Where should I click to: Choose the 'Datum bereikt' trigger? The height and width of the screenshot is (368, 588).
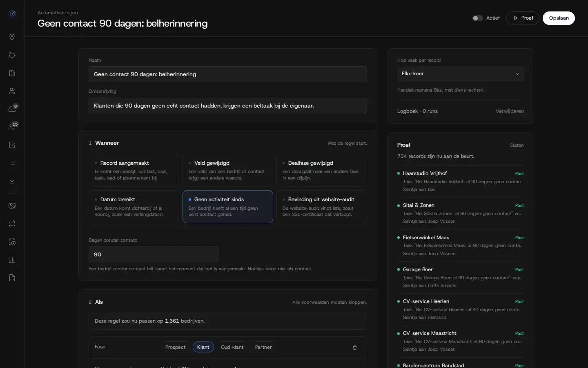coord(134,207)
